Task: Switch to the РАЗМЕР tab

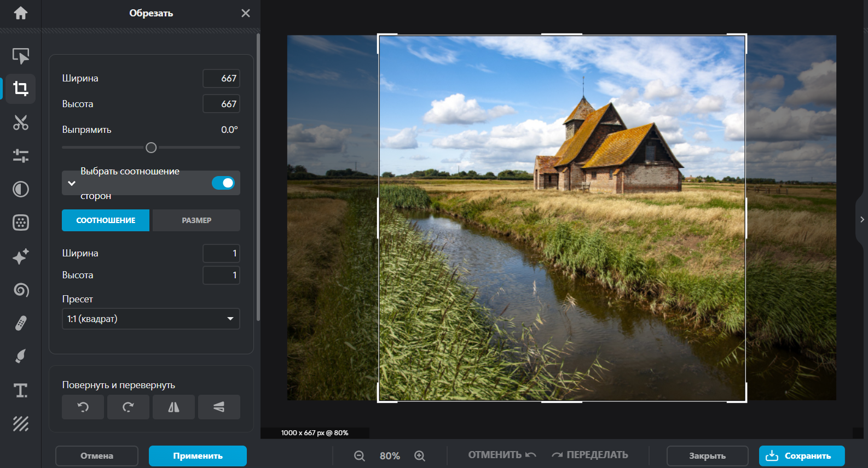Action: tap(196, 220)
